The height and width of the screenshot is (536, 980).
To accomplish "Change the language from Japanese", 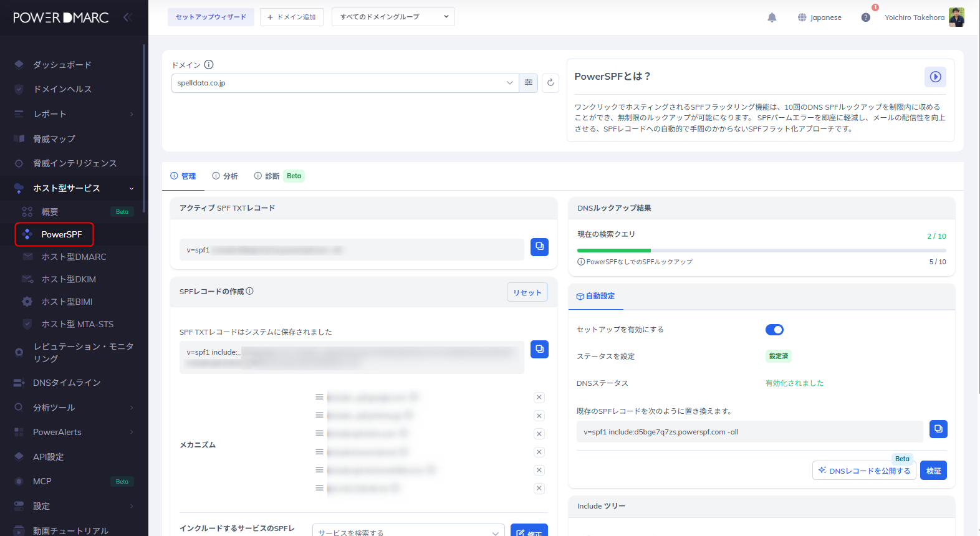I will 820,17.
